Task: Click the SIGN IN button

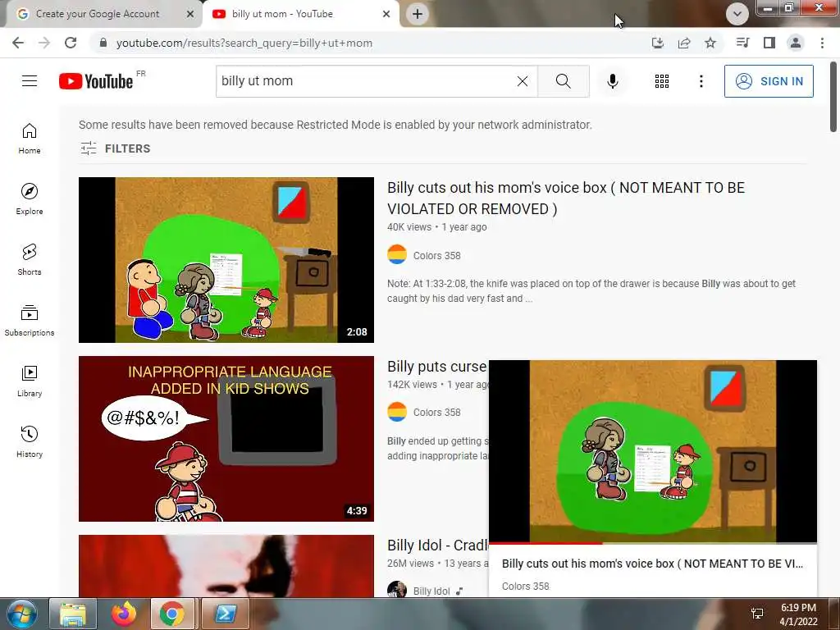Action: (768, 81)
